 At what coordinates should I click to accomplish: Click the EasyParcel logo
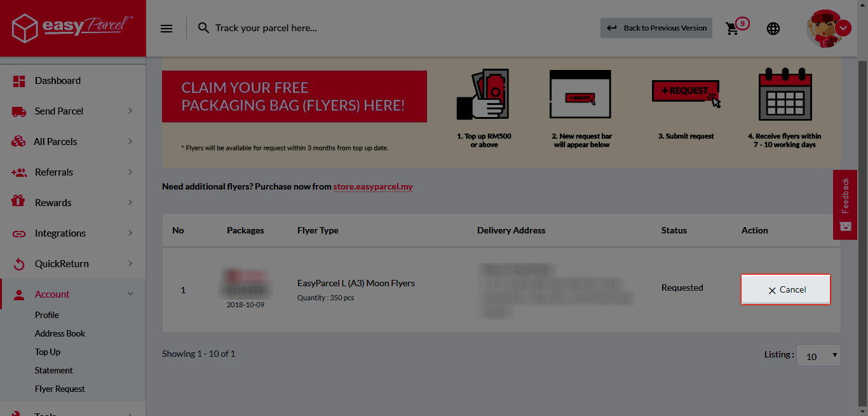72,29
